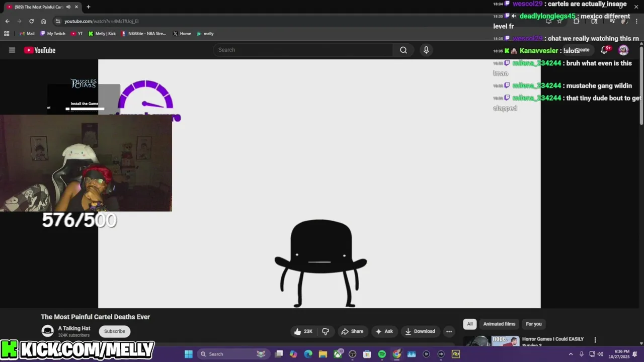
Task: Open Copilot from the taskbar
Action: 293,354
